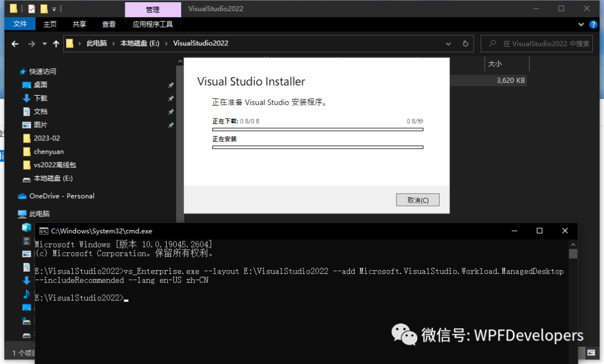Refresh the current folder view
Screen dimensions: 604x364
tap(465, 44)
